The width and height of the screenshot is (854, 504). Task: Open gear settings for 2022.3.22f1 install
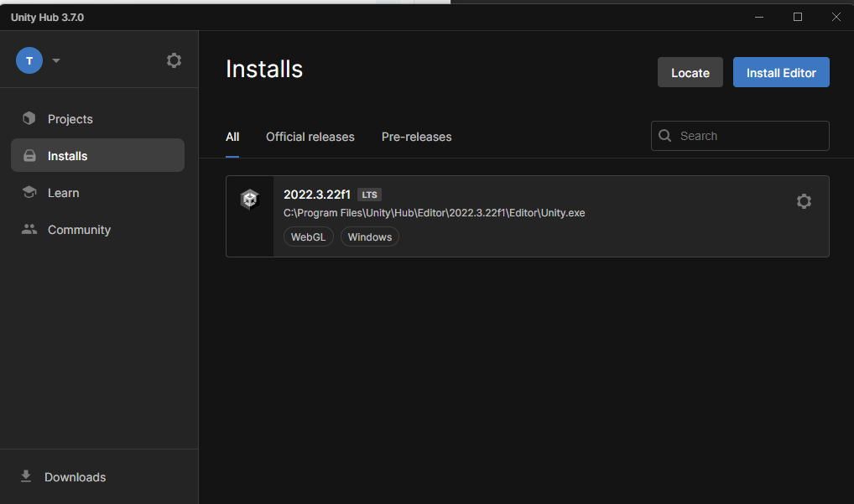tap(804, 201)
